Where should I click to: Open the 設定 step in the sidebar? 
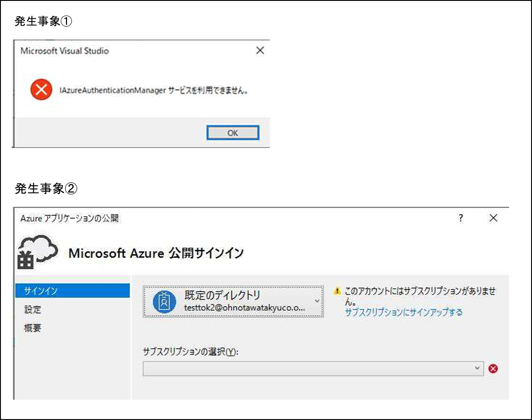coord(32,309)
